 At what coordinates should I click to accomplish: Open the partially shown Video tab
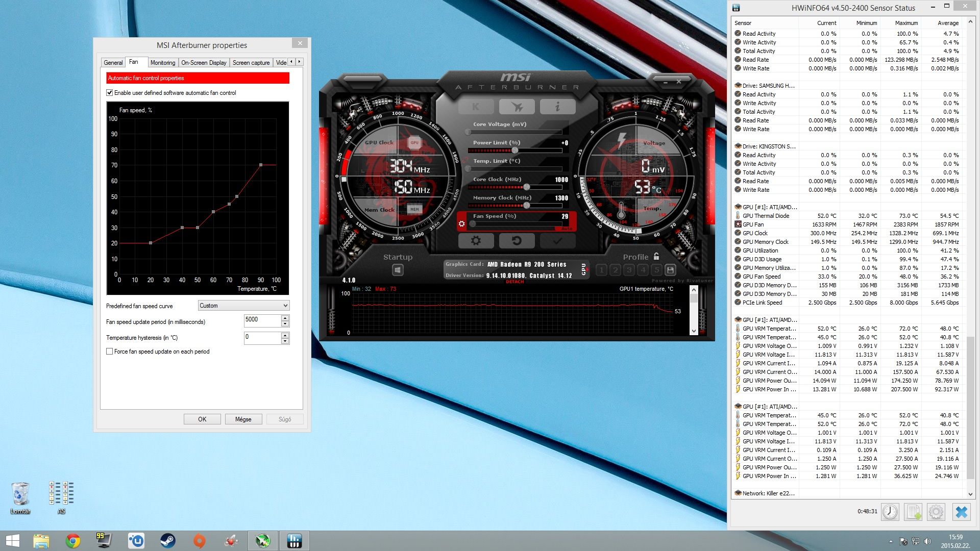tap(281, 63)
